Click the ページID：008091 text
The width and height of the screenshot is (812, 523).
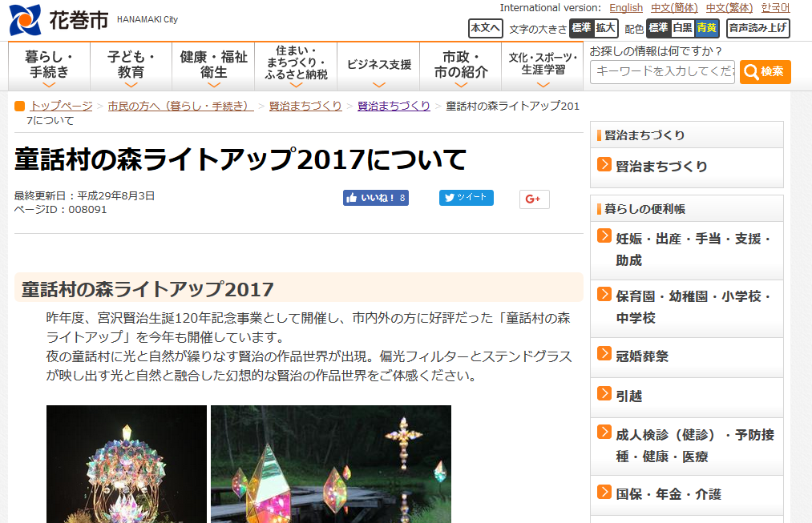pyautogui.click(x=61, y=210)
